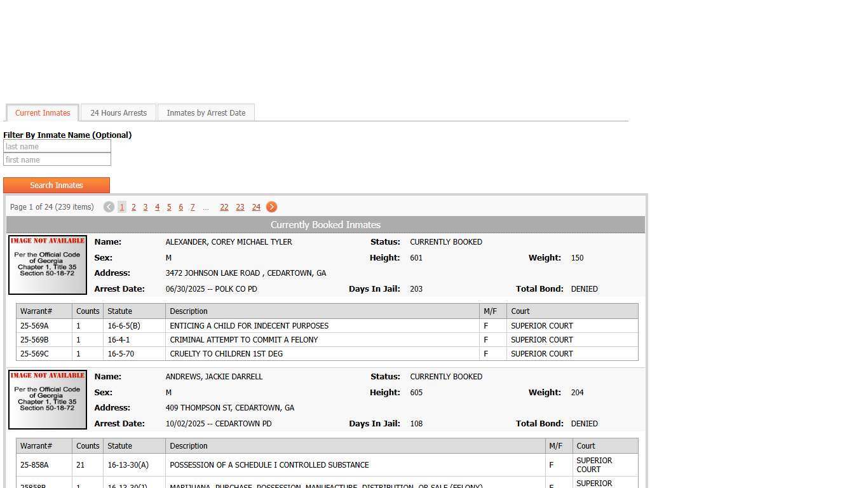This screenshot has width=868, height=488.
Task: Select page 5 in pagination
Action: pyautogui.click(x=168, y=207)
